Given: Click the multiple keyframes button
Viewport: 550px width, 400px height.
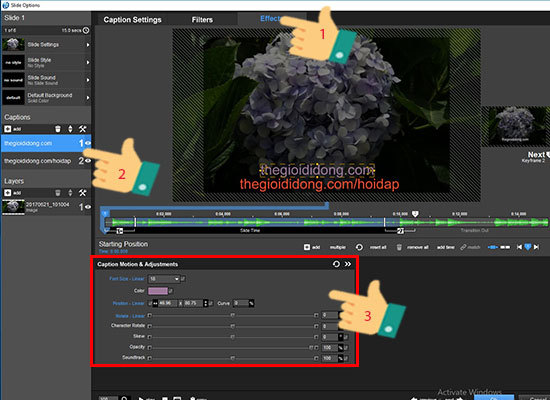Looking at the screenshot, I should (x=338, y=247).
